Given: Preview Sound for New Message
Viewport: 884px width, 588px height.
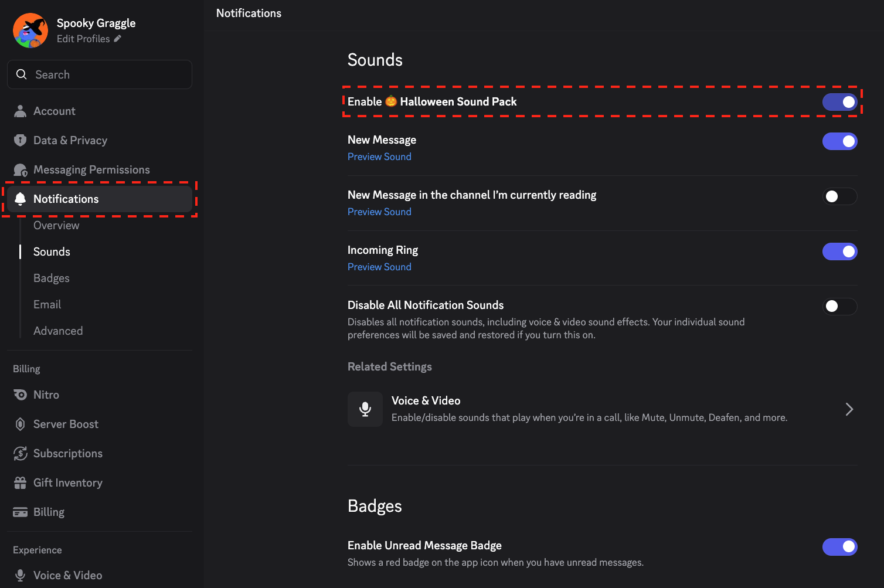Looking at the screenshot, I should (379, 157).
